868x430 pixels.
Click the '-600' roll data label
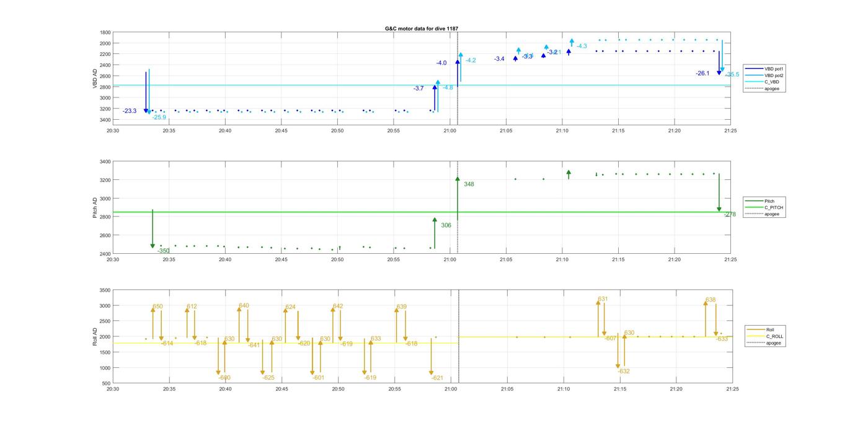224,378
